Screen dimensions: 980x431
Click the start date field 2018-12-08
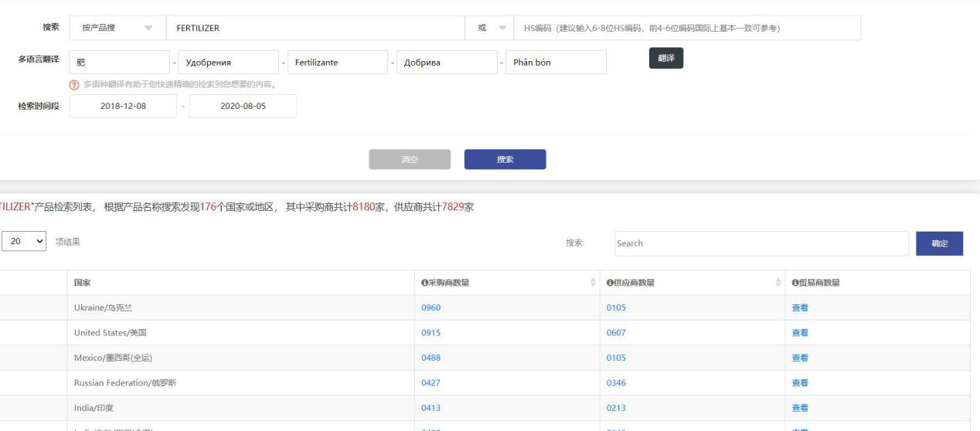pos(123,107)
